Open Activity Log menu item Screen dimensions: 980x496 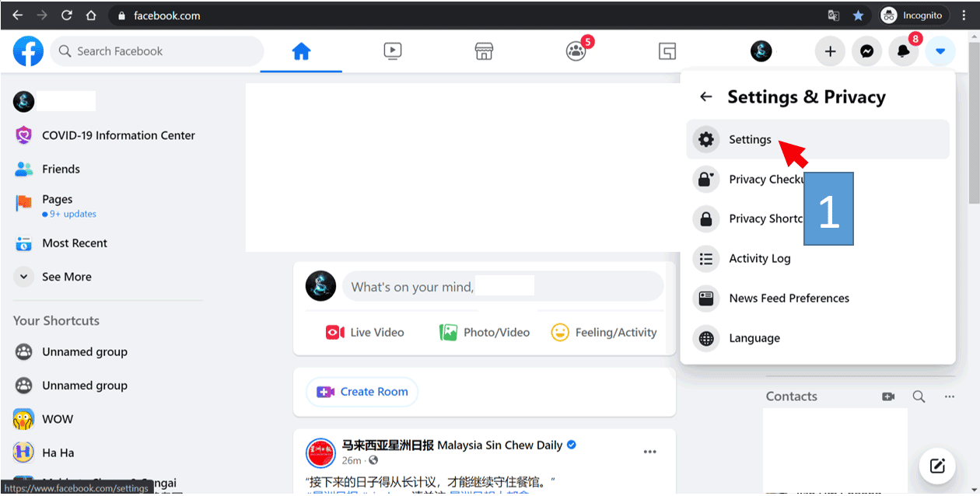[817, 258]
